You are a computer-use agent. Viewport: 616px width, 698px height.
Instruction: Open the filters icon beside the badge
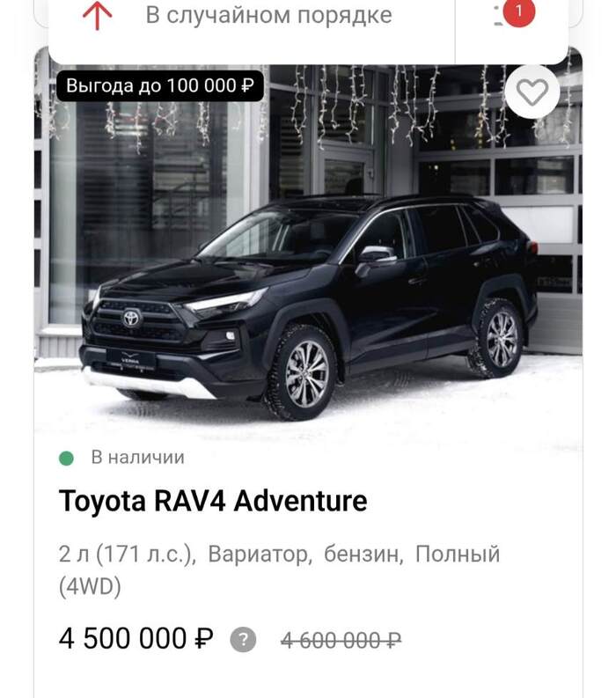[499, 17]
